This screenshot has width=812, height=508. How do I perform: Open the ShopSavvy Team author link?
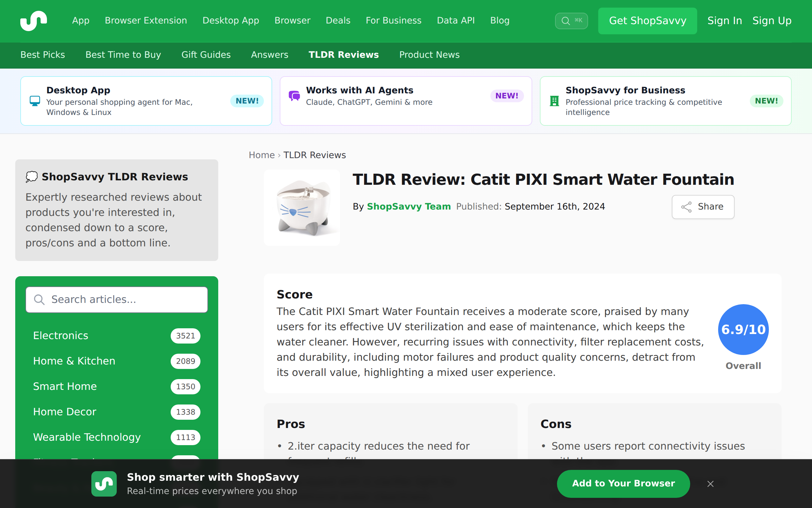[x=409, y=207]
